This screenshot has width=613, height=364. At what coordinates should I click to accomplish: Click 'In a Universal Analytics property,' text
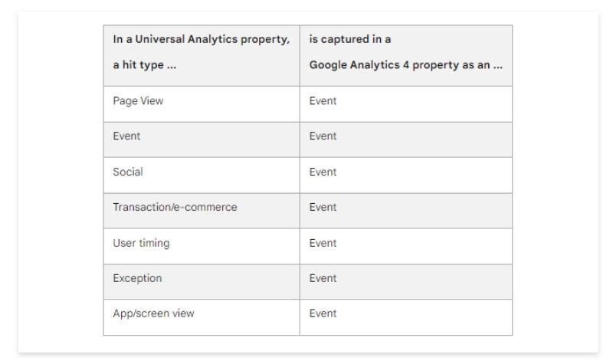coord(202,40)
